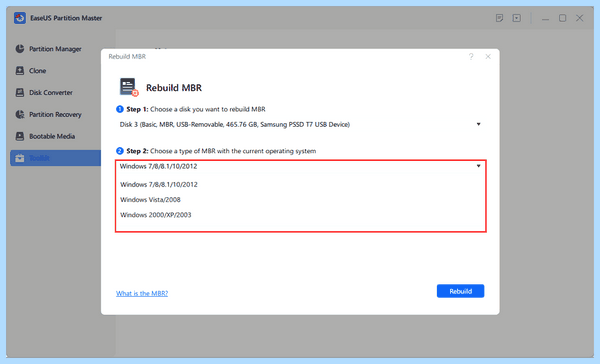600x364 pixels.
Task: Click the Step 2 instruction text
Action: point(221,151)
